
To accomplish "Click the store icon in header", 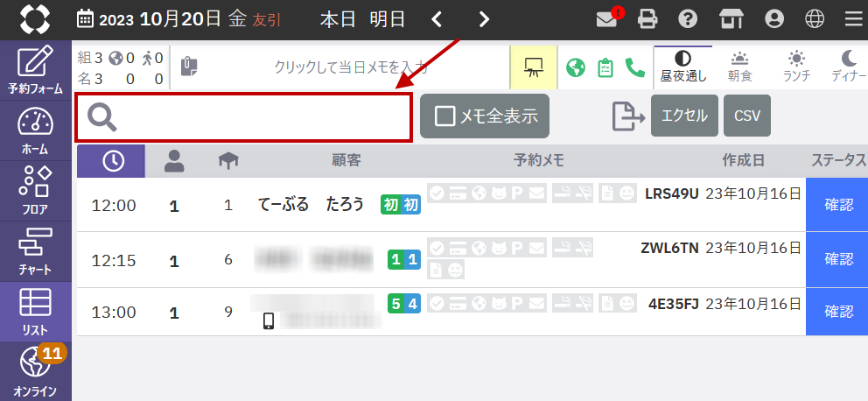I will click(731, 18).
